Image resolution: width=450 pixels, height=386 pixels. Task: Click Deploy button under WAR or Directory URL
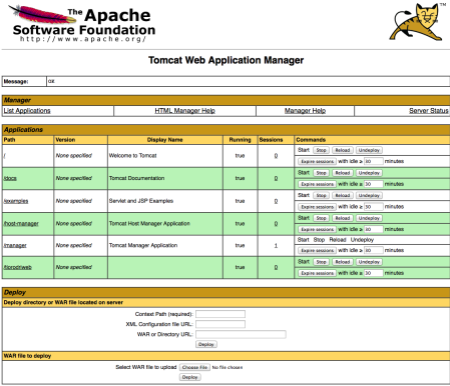click(x=206, y=344)
